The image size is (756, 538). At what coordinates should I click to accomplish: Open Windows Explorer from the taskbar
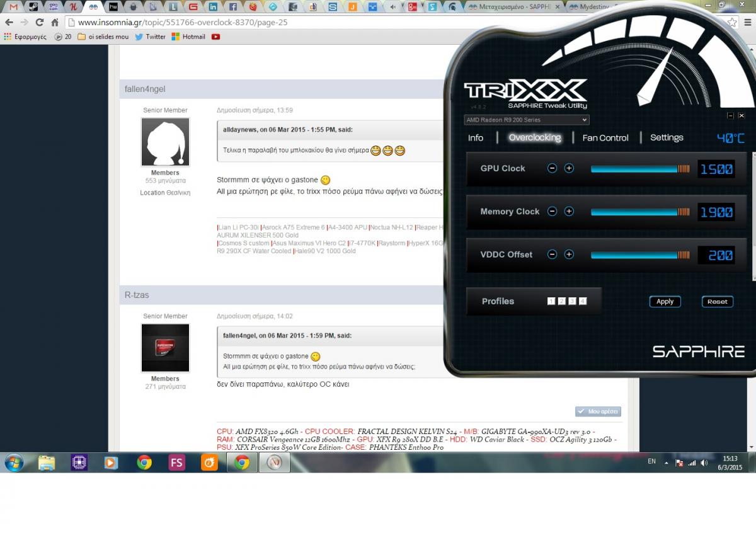47,463
